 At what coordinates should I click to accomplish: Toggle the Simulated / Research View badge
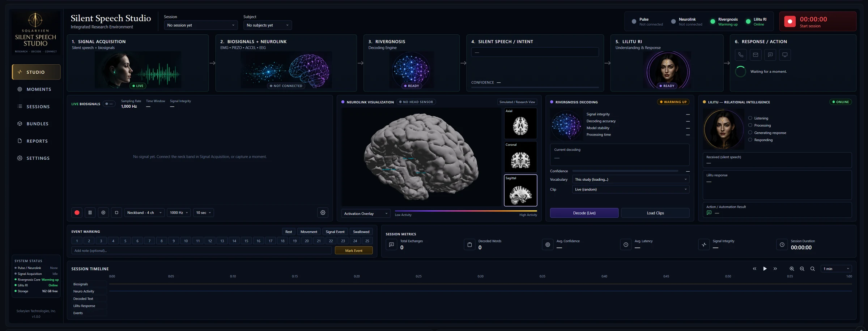tap(517, 102)
